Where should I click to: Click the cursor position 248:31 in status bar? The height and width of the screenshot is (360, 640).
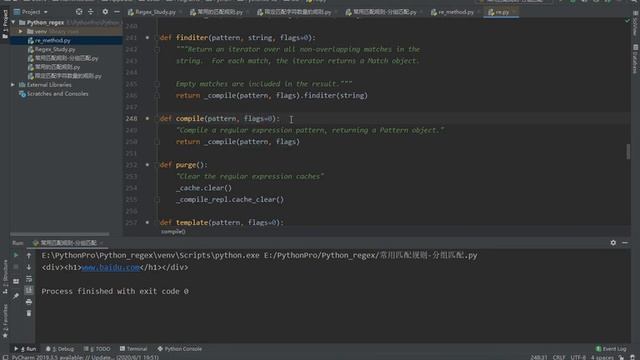coord(539,358)
